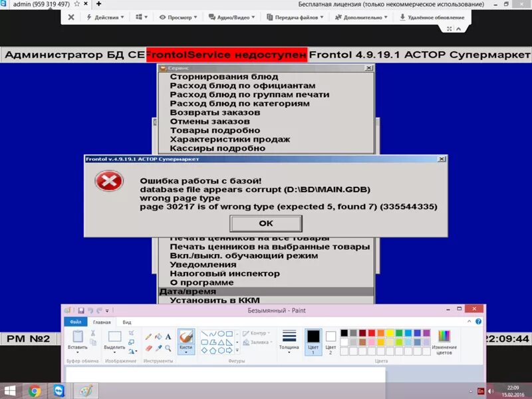Choose the yellow color swatch in Paint
The image size is (532, 399).
tap(390, 333)
